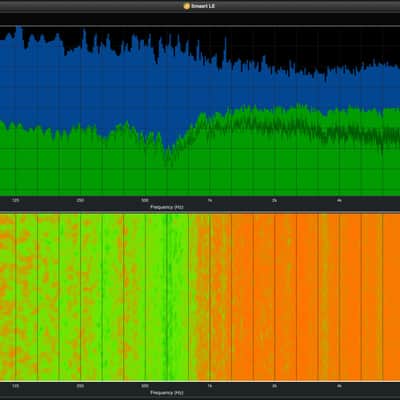The height and width of the screenshot is (400, 400).
Task: Click the 4k label on the spectrograph axis
Action: [339, 386]
